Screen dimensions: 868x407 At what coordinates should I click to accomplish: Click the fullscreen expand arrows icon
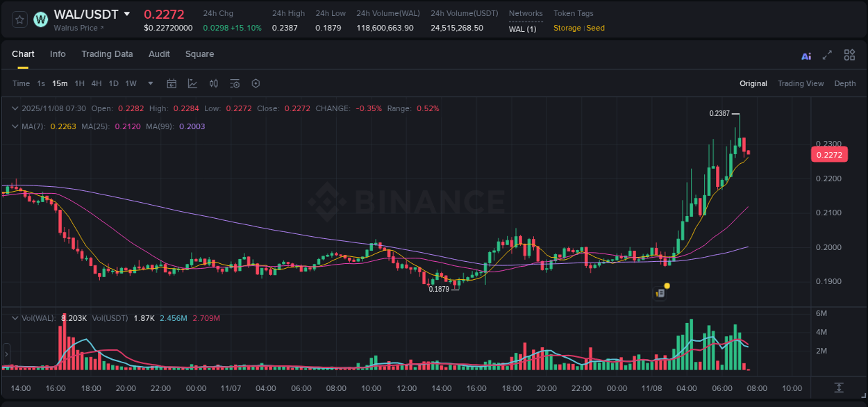tap(826, 55)
